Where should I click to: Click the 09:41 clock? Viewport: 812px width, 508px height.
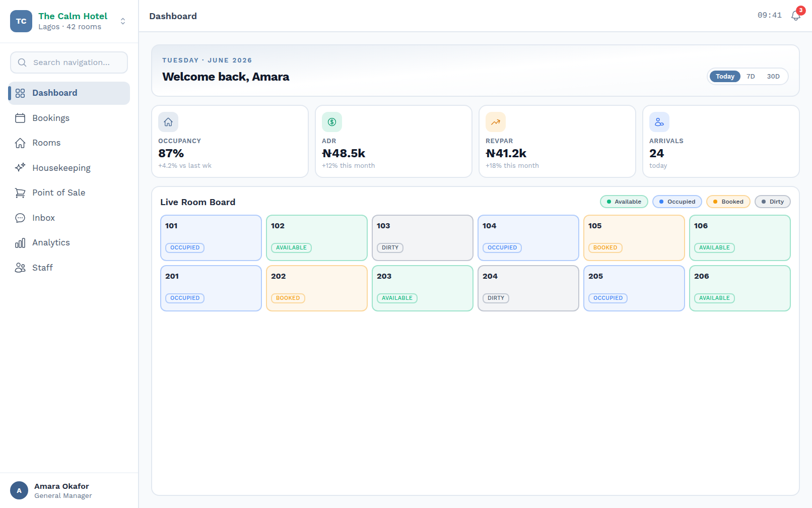(770, 16)
